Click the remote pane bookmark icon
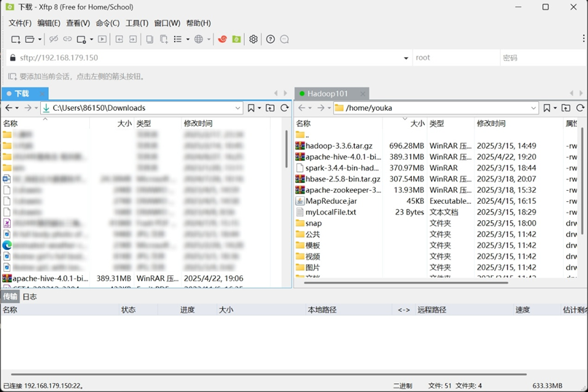This screenshot has height=392, width=588. pos(547,108)
